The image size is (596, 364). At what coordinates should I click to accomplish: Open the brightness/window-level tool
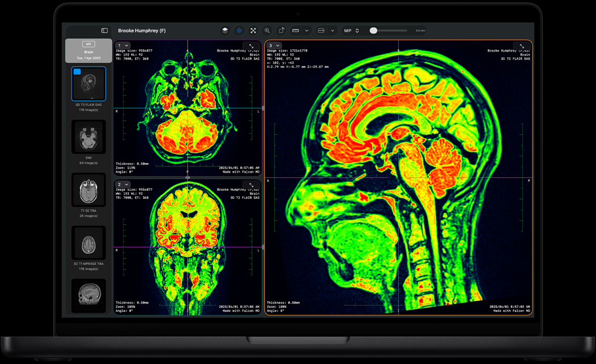pyautogui.click(x=239, y=31)
